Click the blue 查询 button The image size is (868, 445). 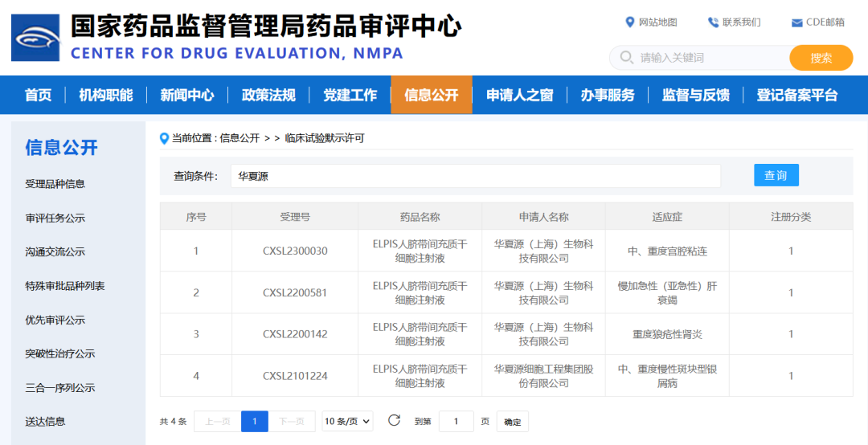coord(776,175)
